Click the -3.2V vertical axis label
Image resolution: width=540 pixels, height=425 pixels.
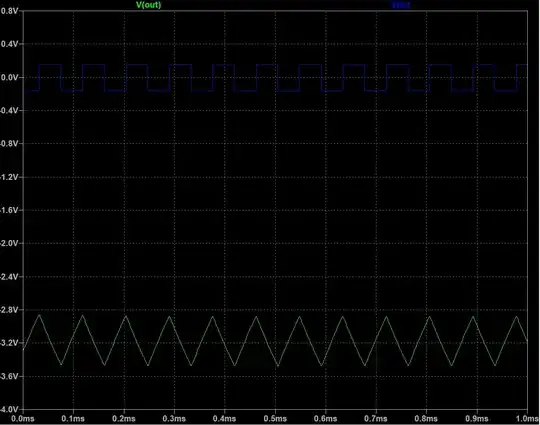(x=9, y=343)
